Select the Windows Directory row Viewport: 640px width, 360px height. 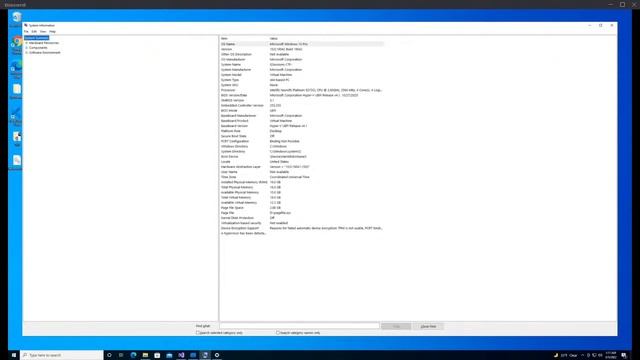pyautogui.click(x=302, y=147)
